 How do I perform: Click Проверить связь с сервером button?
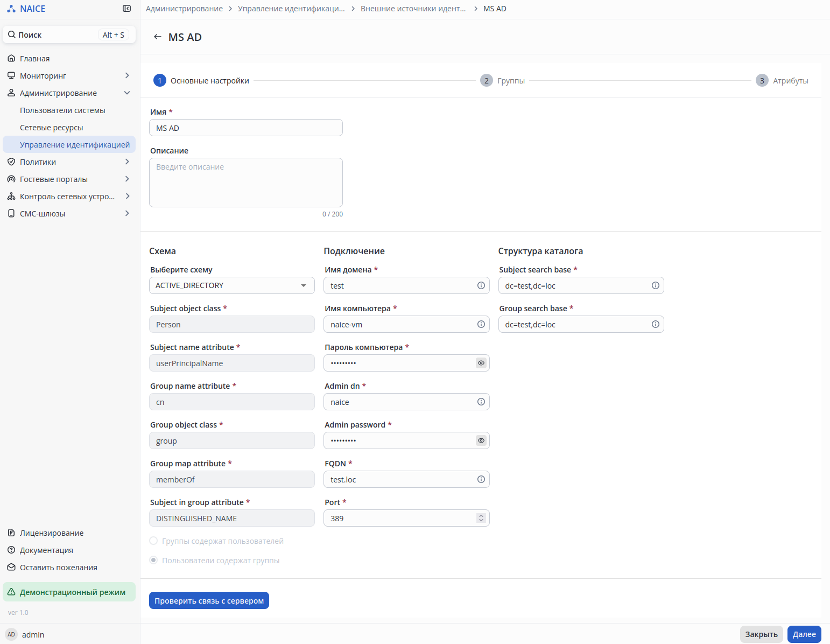tap(209, 600)
